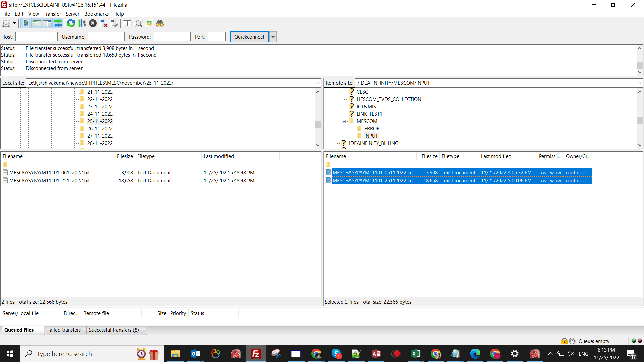Select remote file MESCEASYPAYM11101_25112022.txt

373,181
